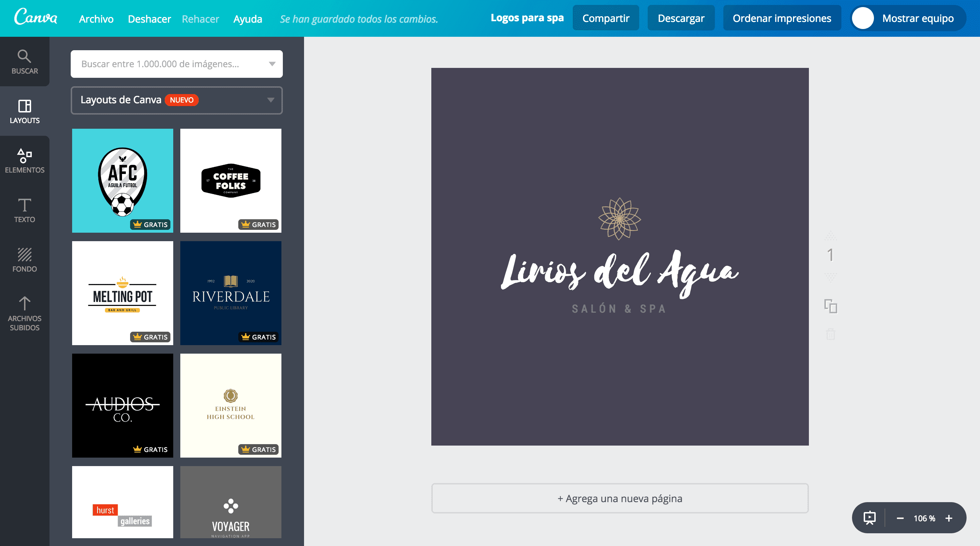Image resolution: width=980 pixels, height=546 pixels.
Task: Click Mostrar equipo button
Action: [908, 18]
